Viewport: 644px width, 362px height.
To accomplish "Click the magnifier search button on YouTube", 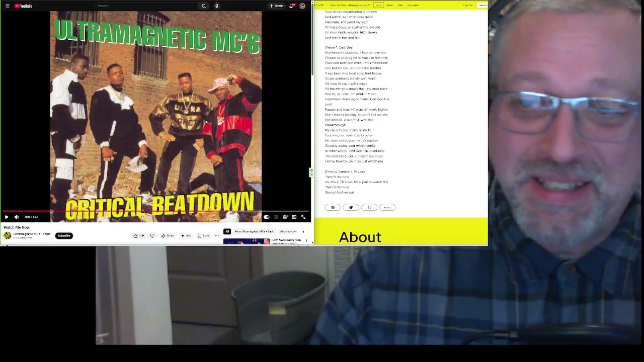I will coord(204,6).
